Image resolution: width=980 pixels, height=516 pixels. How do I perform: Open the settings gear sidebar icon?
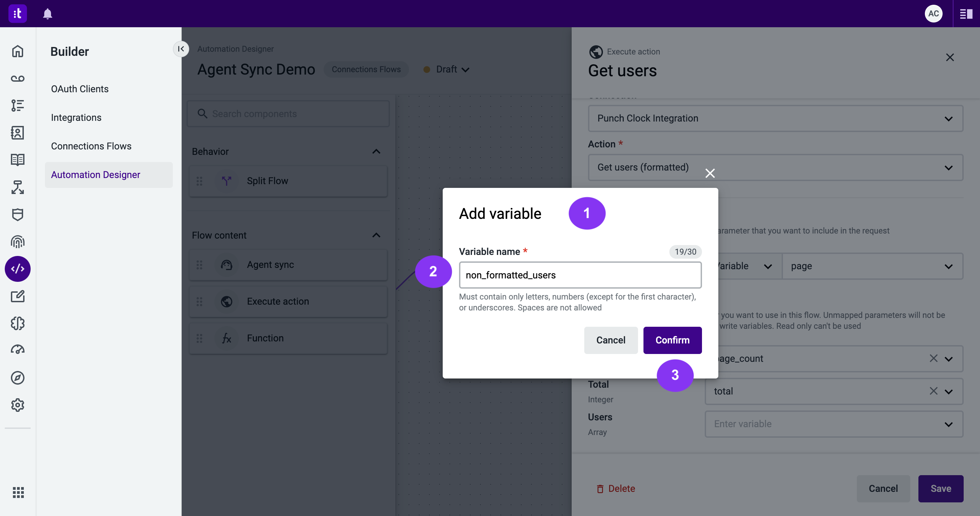click(17, 405)
